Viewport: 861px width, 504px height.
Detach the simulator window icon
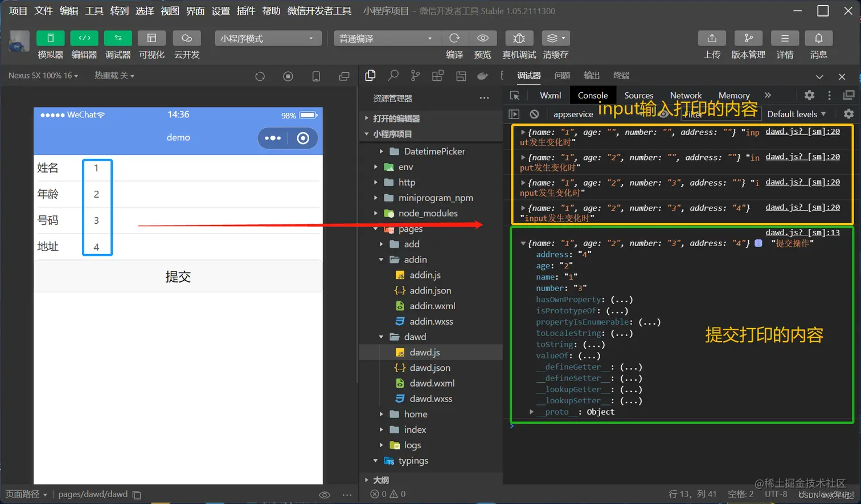(344, 76)
